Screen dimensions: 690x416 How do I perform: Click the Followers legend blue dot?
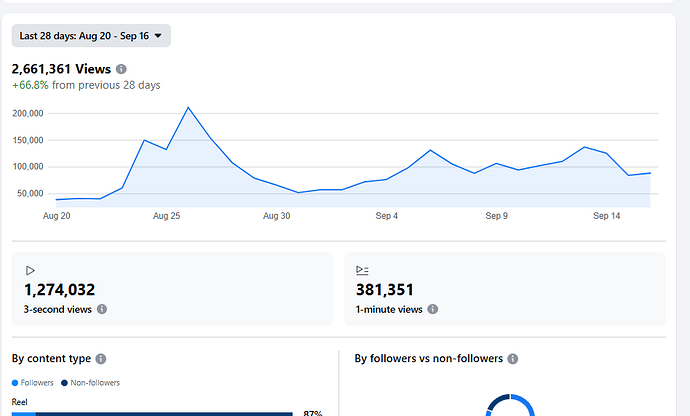(x=15, y=383)
